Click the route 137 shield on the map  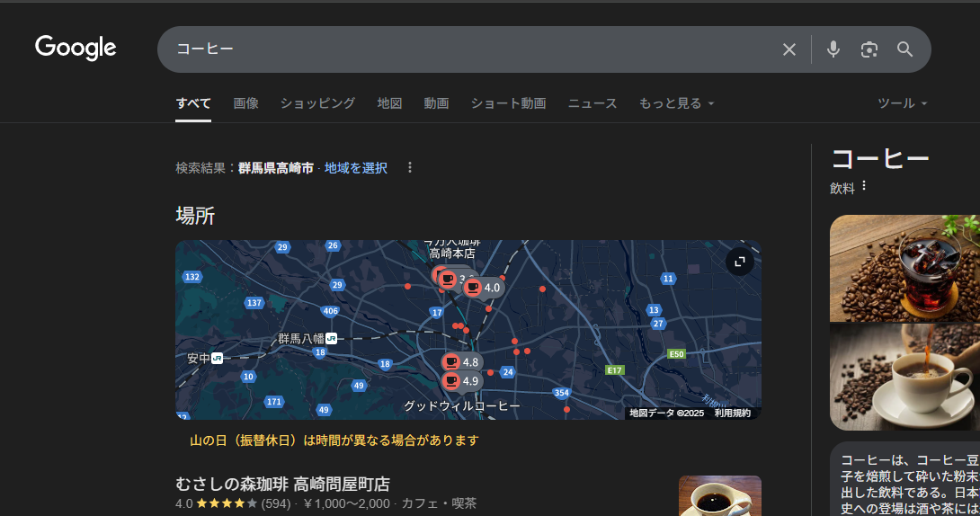(254, 303)
